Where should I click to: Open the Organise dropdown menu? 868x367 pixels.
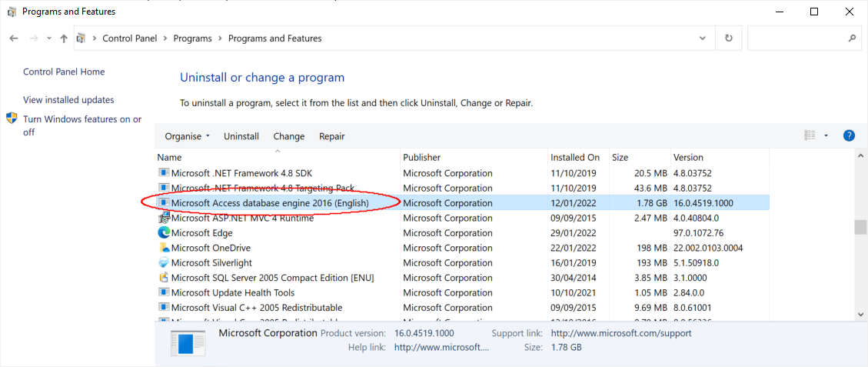(x=187, y=136)
